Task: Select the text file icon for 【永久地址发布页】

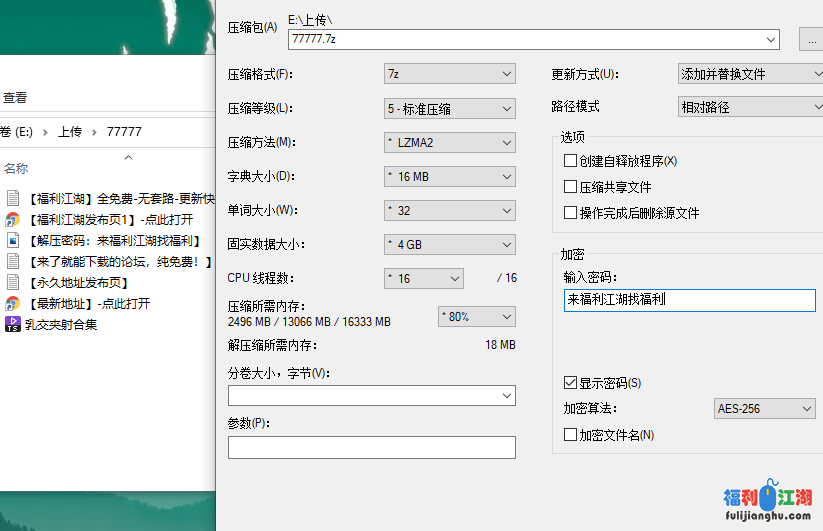Action: [13, 282]
